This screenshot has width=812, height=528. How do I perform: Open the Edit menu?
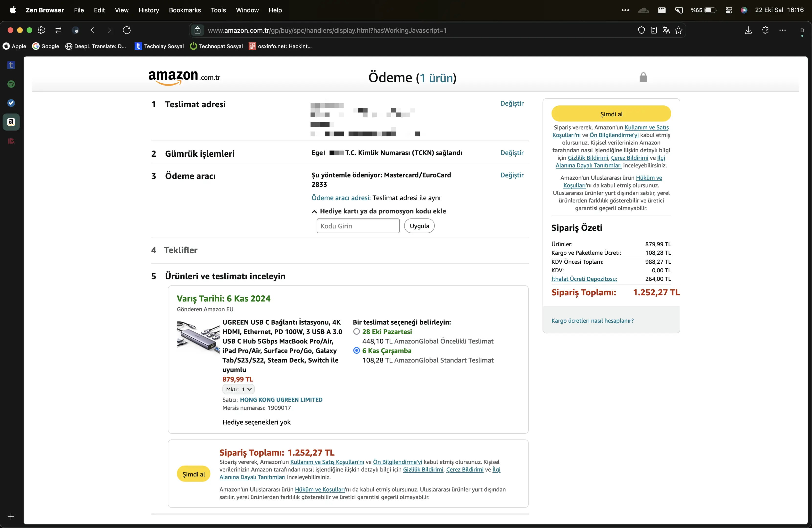coord(99,10)
